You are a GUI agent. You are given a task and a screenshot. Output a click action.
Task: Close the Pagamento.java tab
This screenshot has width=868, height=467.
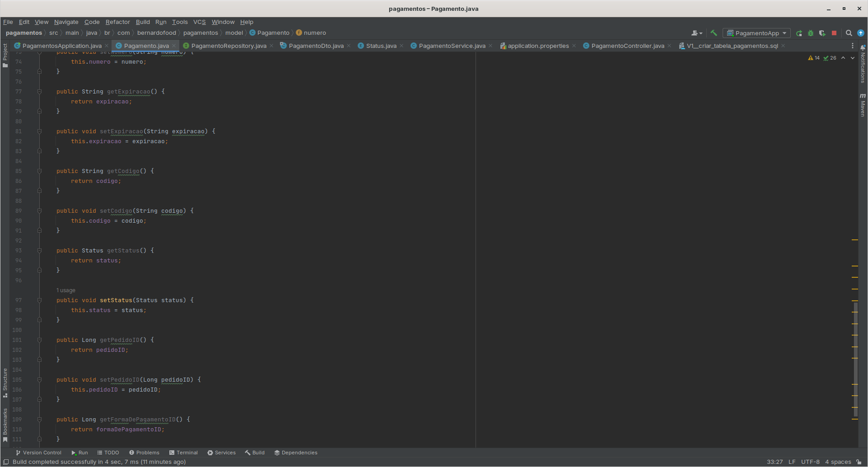174,46
